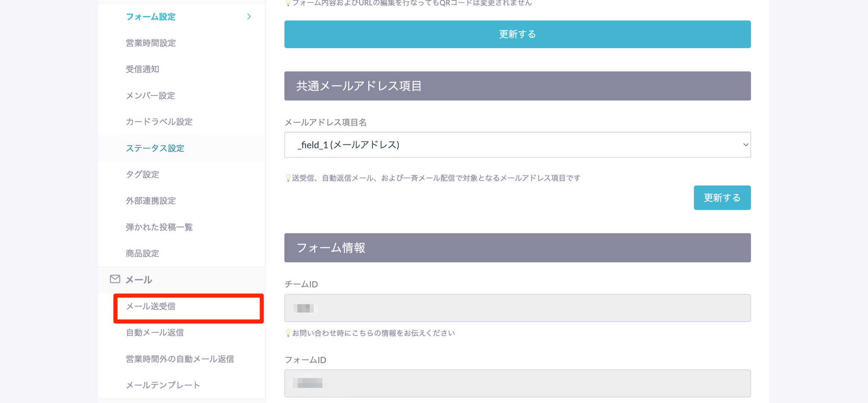Select 受信通知 menu item
Screen dimensions: 868x403
coord(142,69)
